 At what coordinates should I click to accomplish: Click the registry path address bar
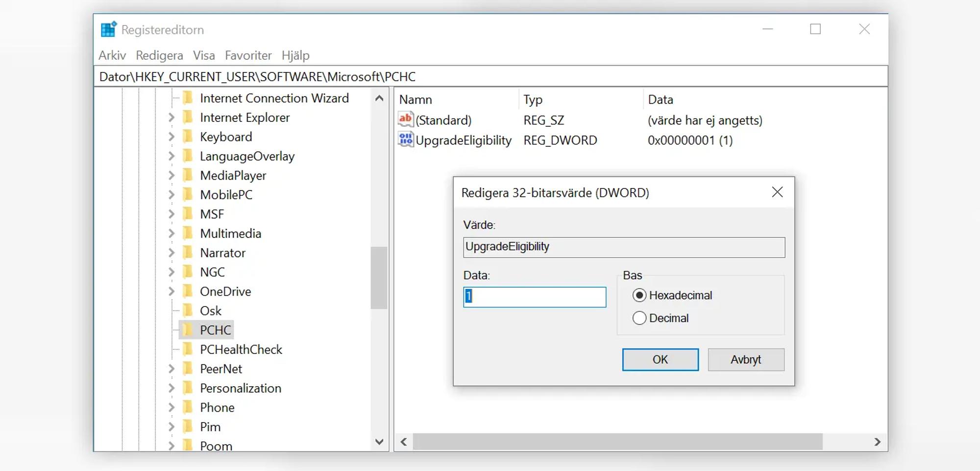click(490, 77)
